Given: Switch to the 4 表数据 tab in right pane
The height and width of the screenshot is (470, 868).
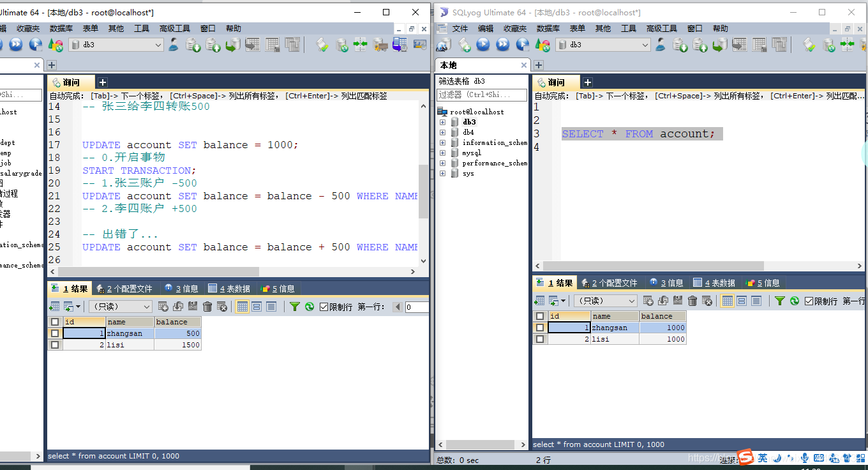Looking at the screenshot, I should [x=714, y=283].
